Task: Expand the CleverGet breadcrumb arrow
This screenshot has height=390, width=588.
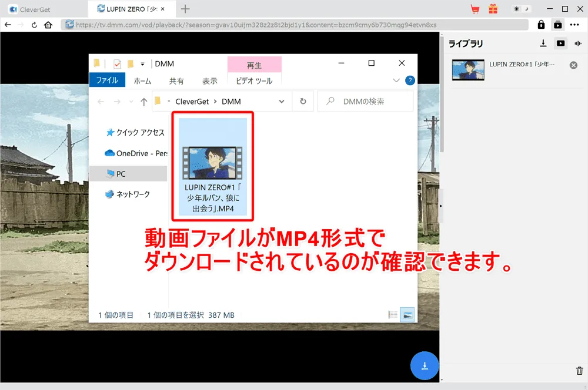Action: [215, 102]
